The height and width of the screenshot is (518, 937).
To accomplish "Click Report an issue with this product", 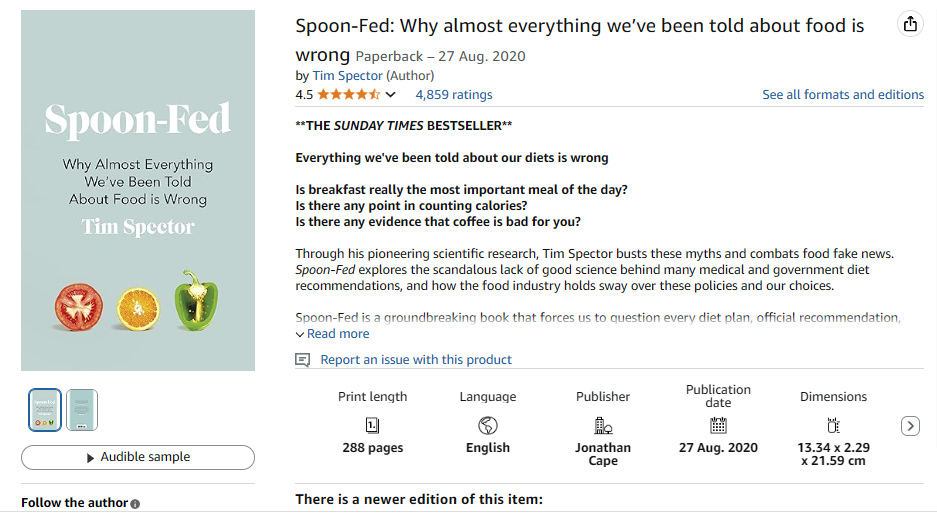I will [x=416, y=360].
